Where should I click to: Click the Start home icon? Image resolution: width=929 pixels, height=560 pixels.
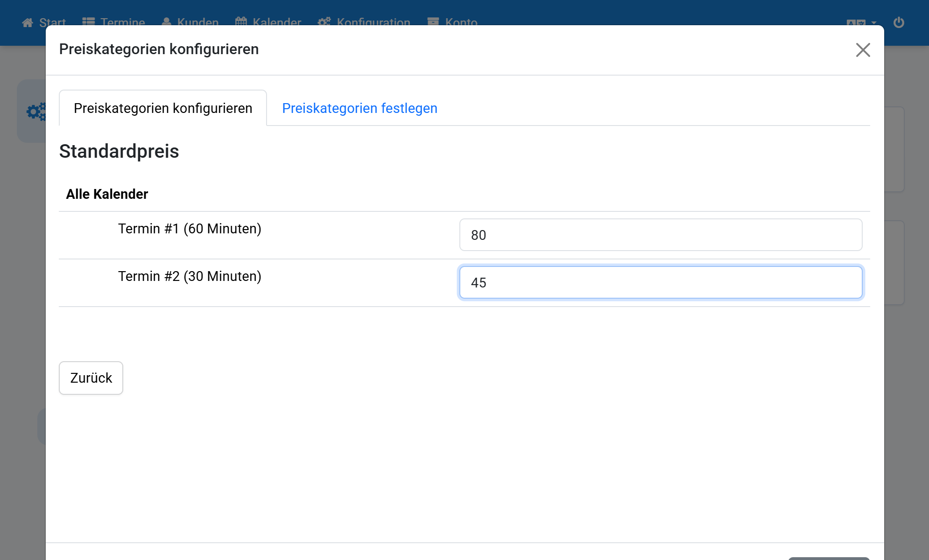28,22
